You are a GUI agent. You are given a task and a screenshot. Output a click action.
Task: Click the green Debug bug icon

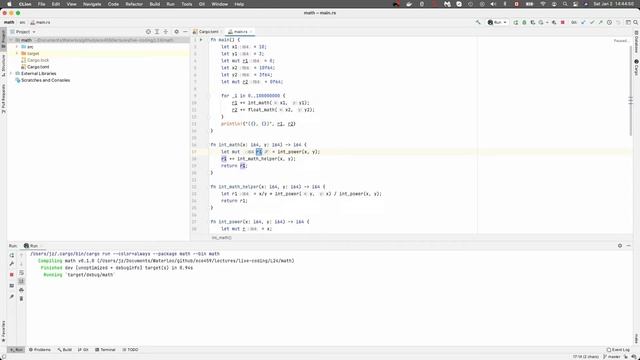point(524,22)
